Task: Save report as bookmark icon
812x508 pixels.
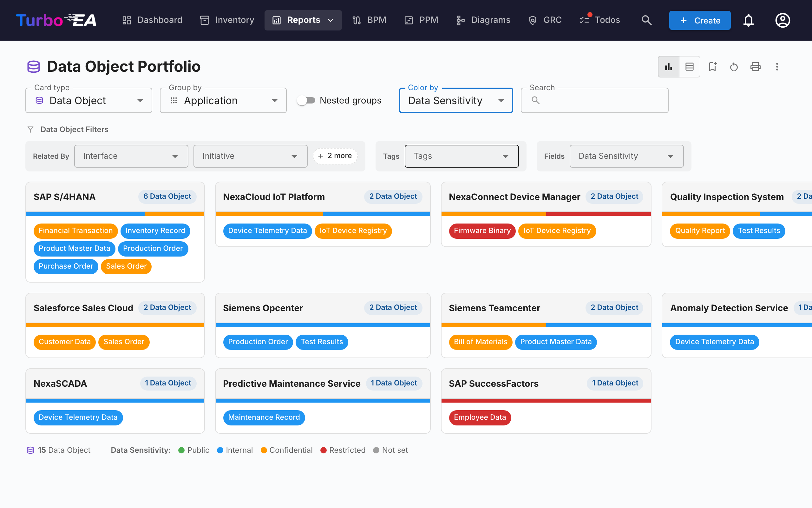Action: click(x=712, y=67)
